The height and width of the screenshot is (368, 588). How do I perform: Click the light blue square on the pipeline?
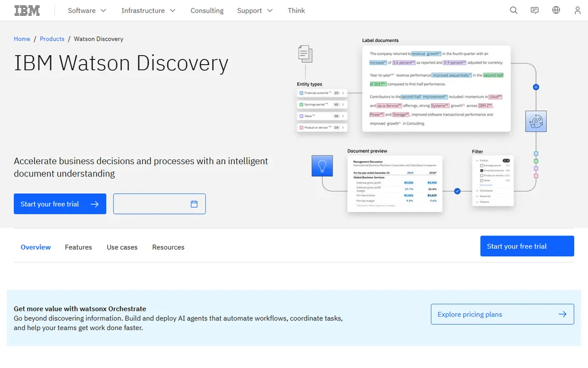click(536, 154)
